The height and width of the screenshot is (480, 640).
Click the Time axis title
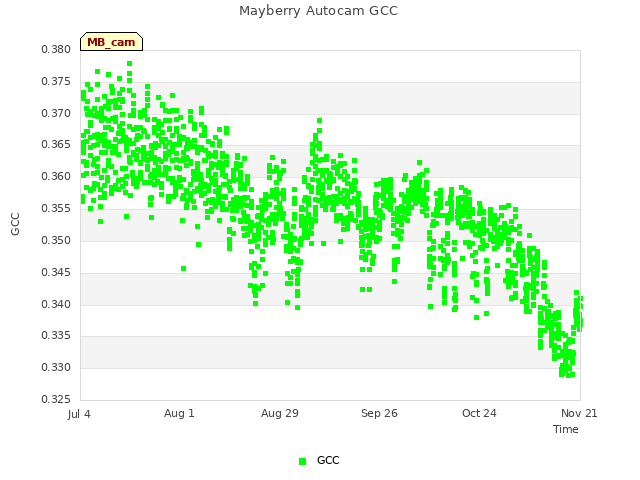pyautogui.click(x=566, y=429)
